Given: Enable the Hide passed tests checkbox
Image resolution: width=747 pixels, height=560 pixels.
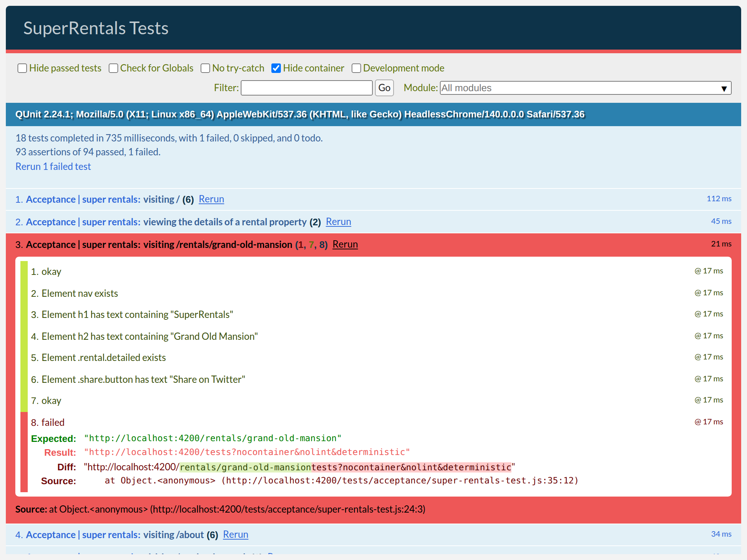Looking at the screenshot, I should (x=22, y=68).
